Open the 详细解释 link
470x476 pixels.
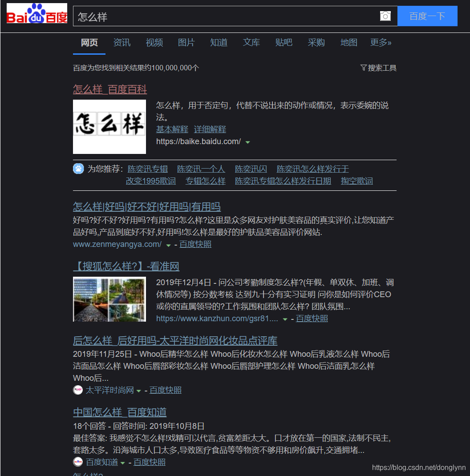coord(210,129)
